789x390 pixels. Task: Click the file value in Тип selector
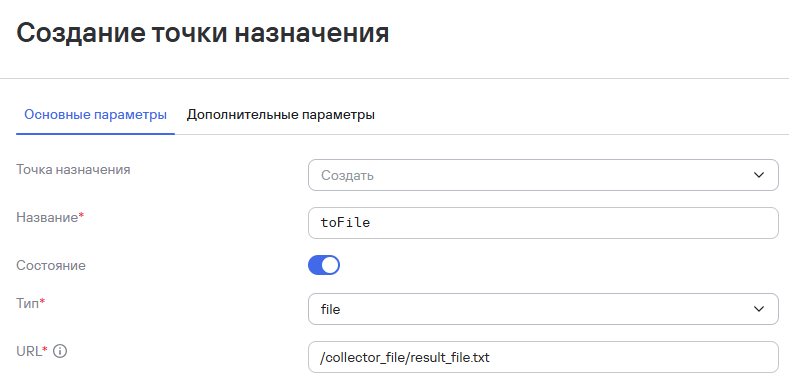[x=331, y=309]
